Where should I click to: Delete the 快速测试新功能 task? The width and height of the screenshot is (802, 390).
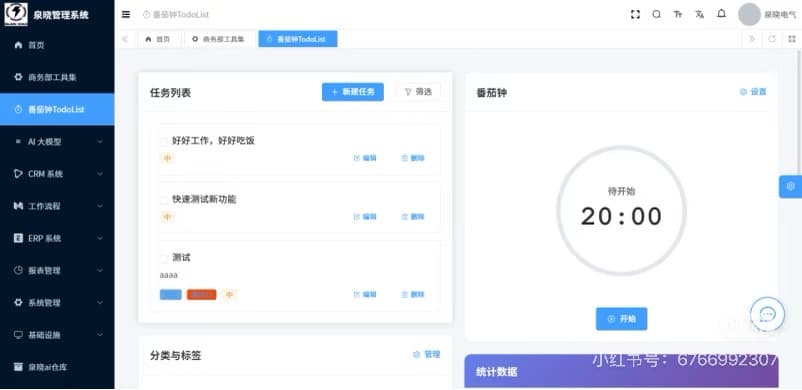click(413, 217)
